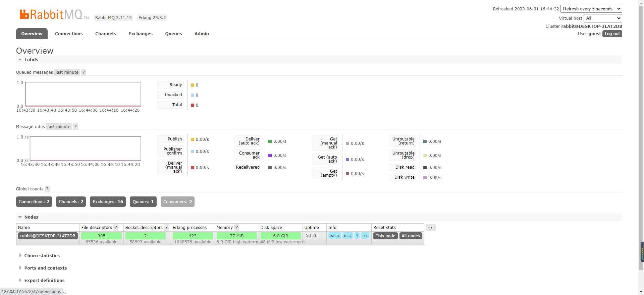Open node rabbit@DESKTOP-3LAT2DB link
The height and width of the screenshot is (295, 644).
(x=48, y=236)
